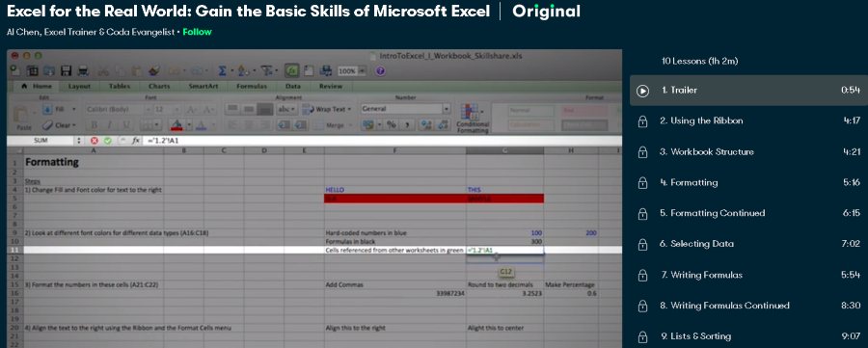The width and height of the screenshot is (868, 348).
Task: Click the '10 Lessons (1h 2m)' heading
Action: [700, 61]
